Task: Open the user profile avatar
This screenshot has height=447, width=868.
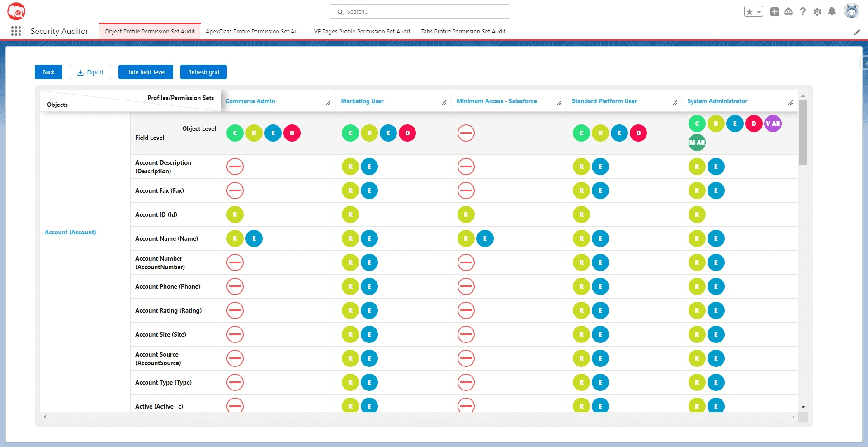Action: (x=852, y=11)
